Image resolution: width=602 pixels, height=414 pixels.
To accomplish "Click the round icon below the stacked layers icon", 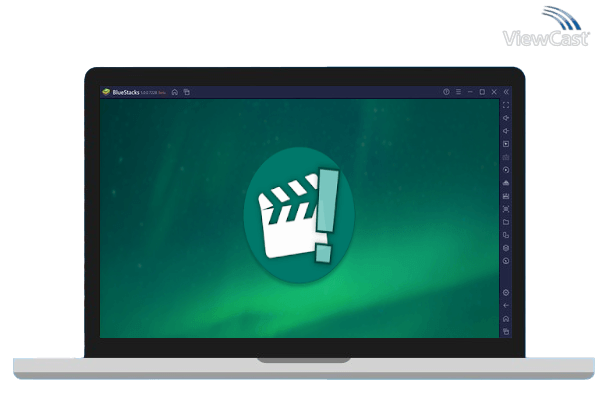I will [506, 261].
